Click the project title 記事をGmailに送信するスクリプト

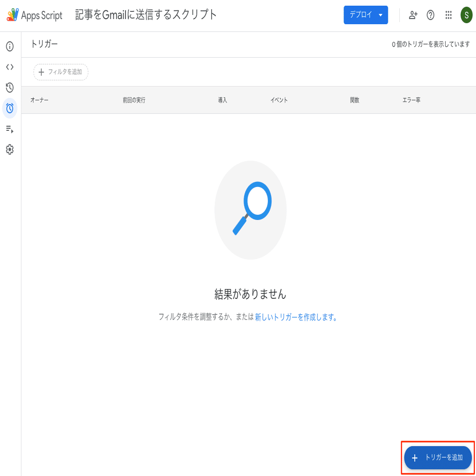point(146,15)
